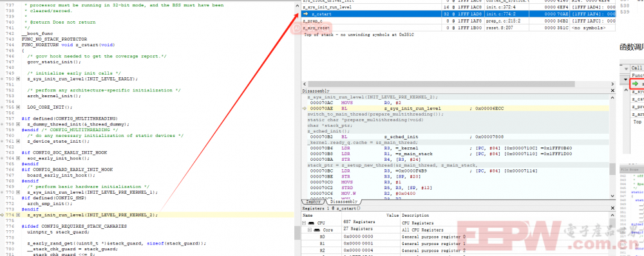Expand the fold at source line 761
Image resolution: width=644 pixels, height=256 pixels.
pos(17,141)
